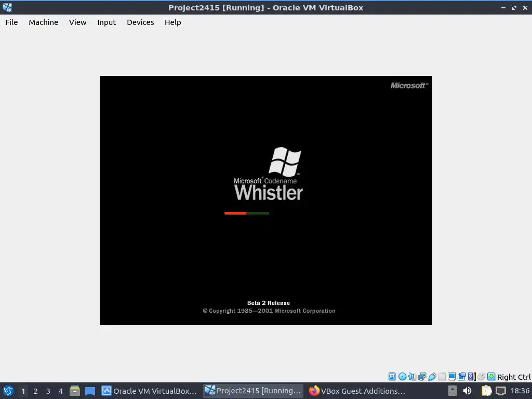Open the Help menu
The width and height of the screenshot is (532, 399).
point(172,22)
